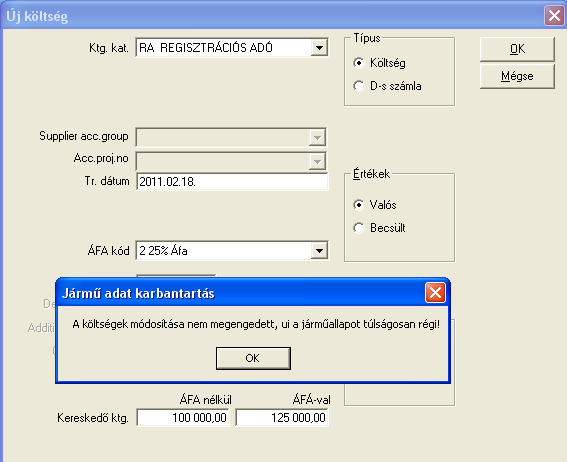Image resolution: width=567 pixels, height=462 pixels.
Task: Focus the ÁFA nélkül amount field
Action: tap(183, 418)
